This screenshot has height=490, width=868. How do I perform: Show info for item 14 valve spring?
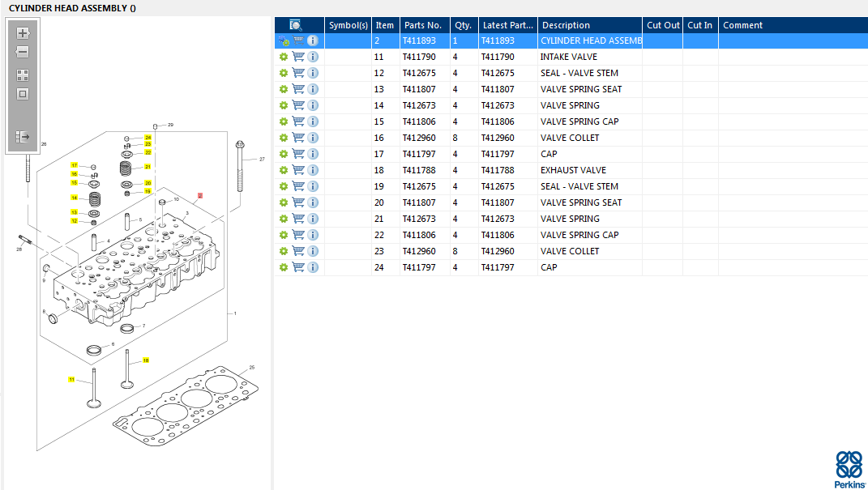point(313,104)
